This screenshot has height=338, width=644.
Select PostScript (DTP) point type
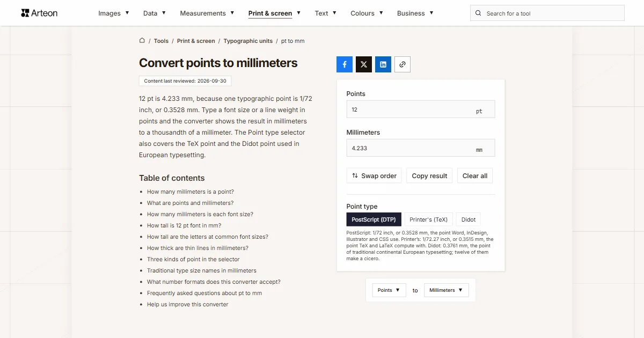click(374, 219)
